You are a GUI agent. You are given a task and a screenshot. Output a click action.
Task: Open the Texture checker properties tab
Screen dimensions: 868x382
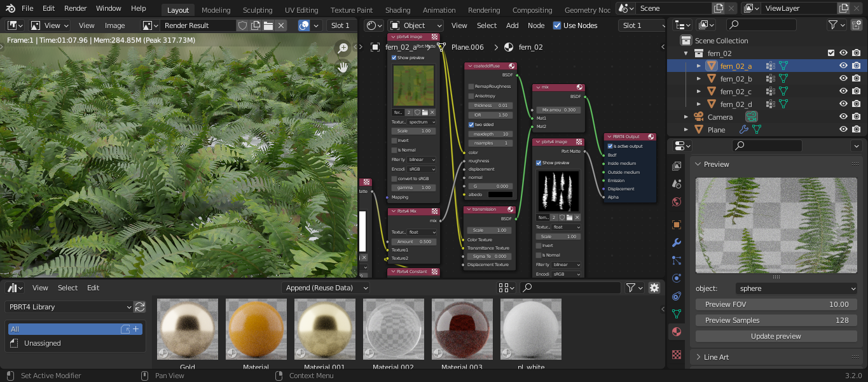[x=677, y=355]
